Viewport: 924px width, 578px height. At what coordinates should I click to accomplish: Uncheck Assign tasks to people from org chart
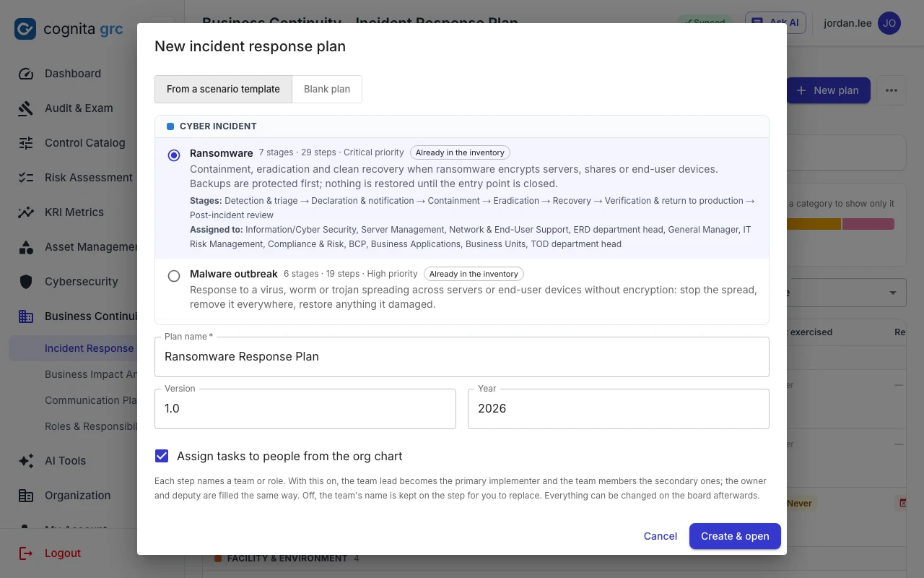(x=162, y=456)
